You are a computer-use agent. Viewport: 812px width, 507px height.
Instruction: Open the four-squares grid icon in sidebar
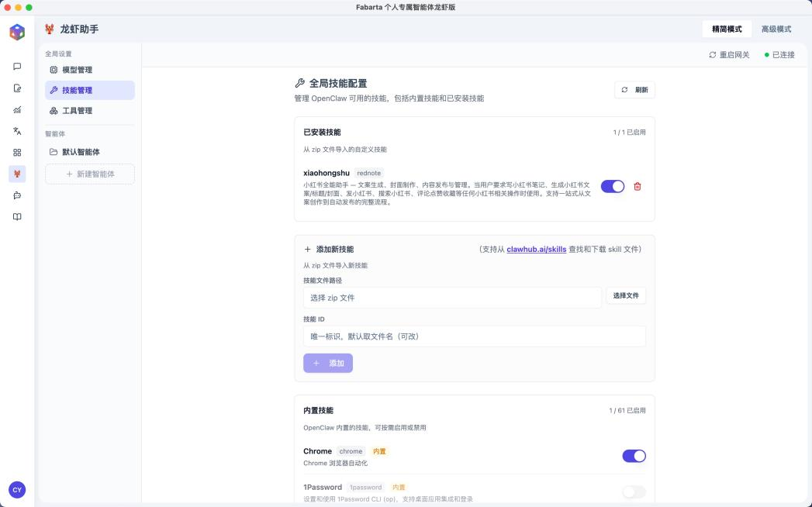pos(17,153)
